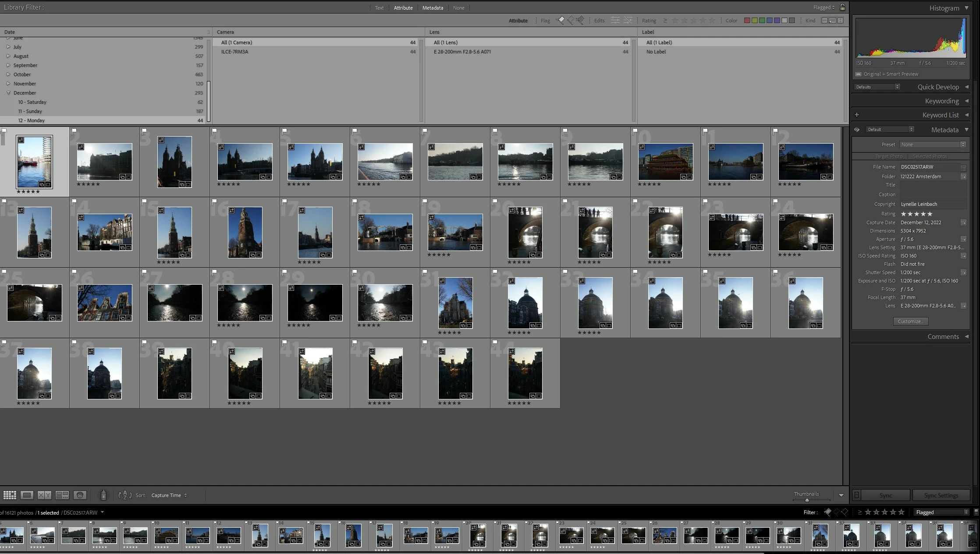980x554 pixels.
Task: Click the Sync Settings button
Action: coord(941,495)
